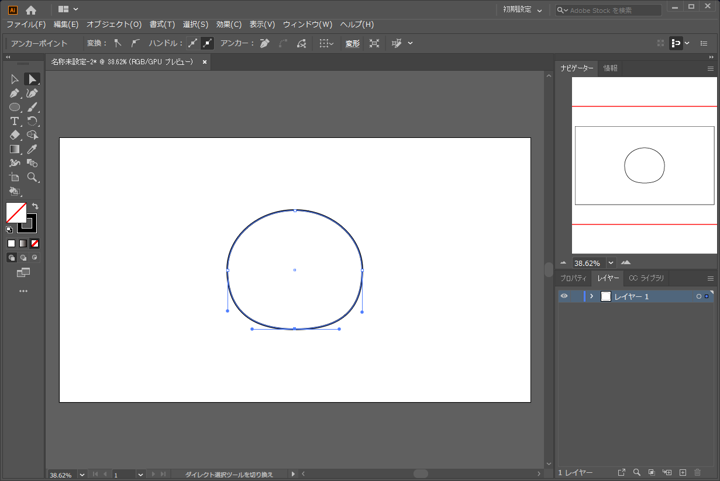The image size is (720, 481).
Task: Click the Delete Selection trash icon
Action: [698, 472]
